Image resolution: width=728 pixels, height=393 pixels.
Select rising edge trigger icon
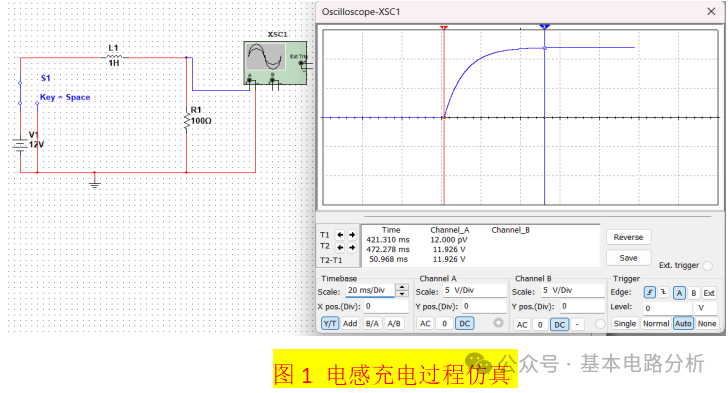[650, 293]
